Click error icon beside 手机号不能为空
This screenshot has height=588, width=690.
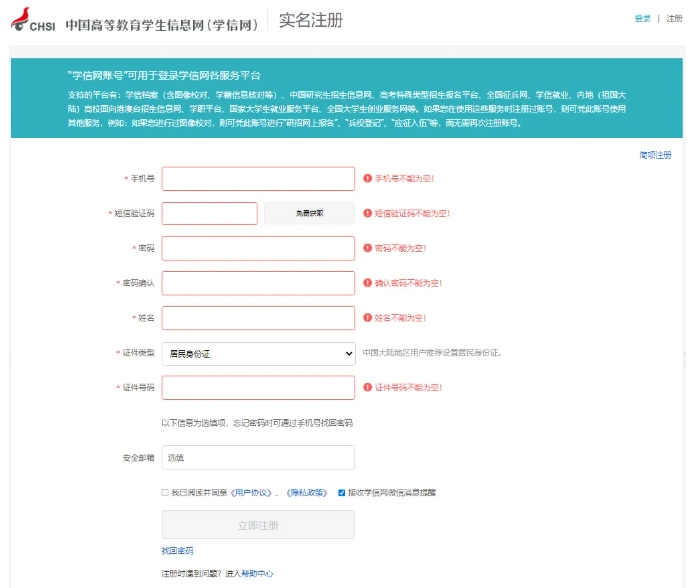click(367, 178)
